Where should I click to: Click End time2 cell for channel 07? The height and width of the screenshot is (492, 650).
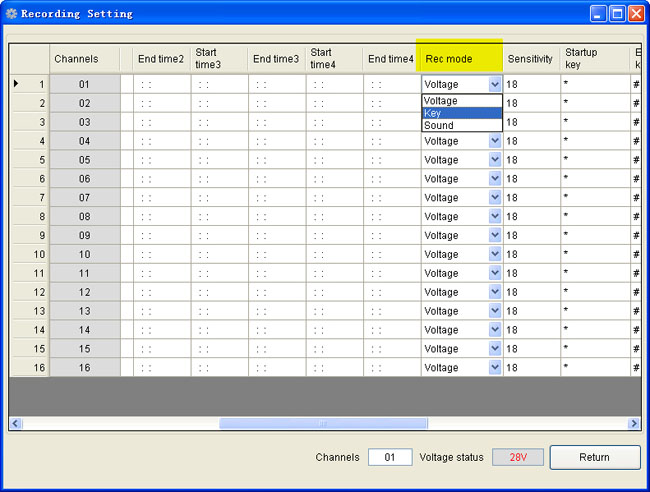click(x=160, y=197)
